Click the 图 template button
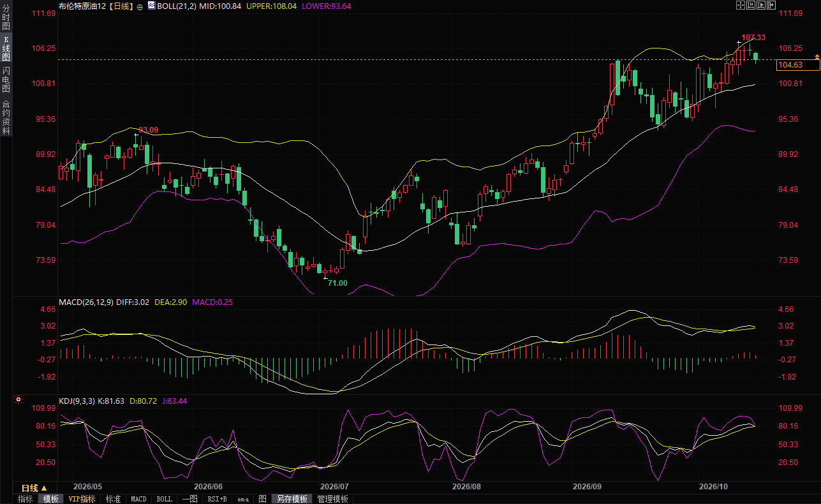The image size is (821, 504). point(262,499)
